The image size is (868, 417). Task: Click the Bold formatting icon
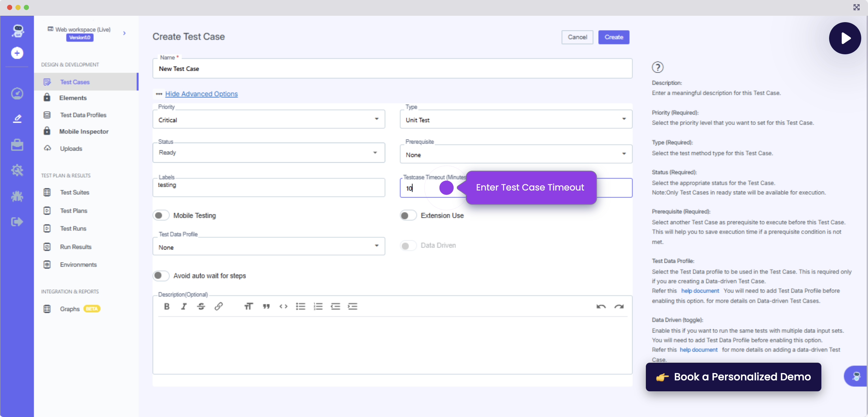[167, 306]
